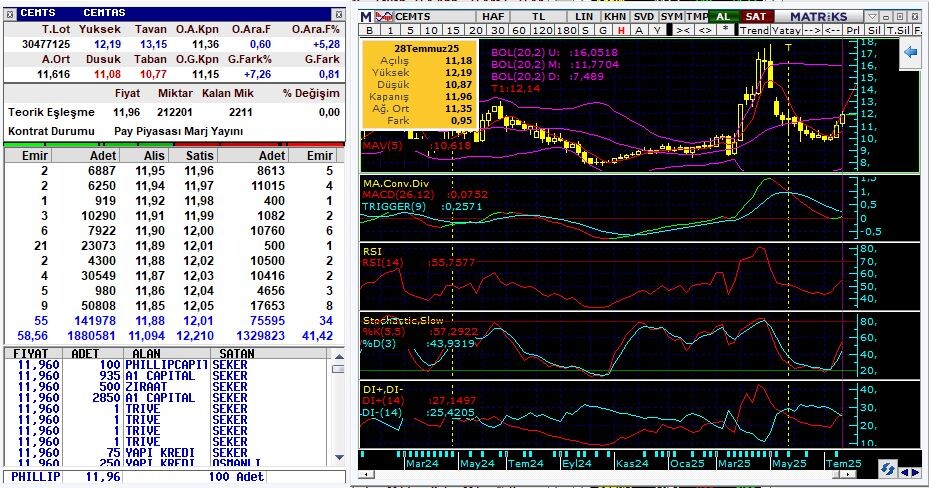Select the 1-minute period button
929x488 pixels.
point(390,30)
